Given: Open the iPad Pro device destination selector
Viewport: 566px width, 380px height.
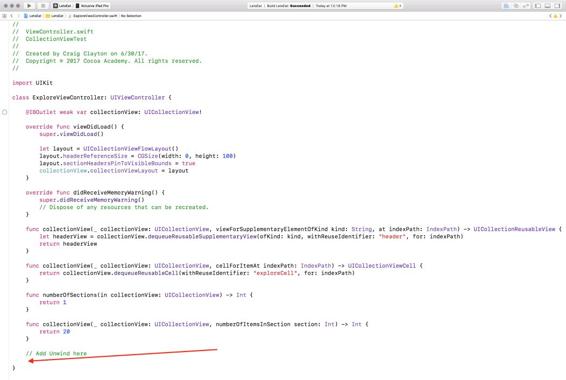Looking at the screenshot, I should pyautogui.click(x=92, y=6).
